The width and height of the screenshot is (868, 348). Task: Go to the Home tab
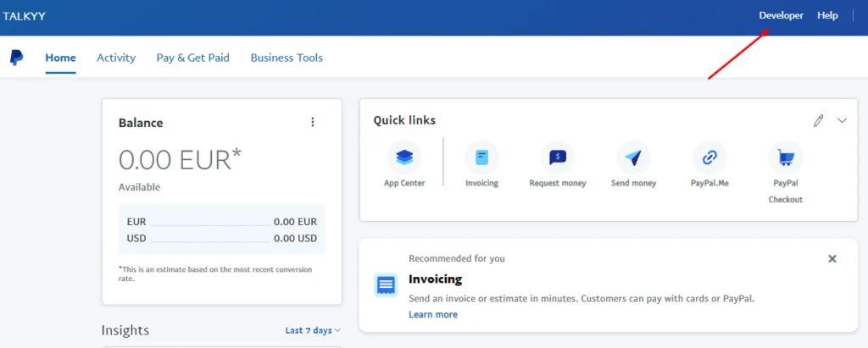[x=60, y=58]
